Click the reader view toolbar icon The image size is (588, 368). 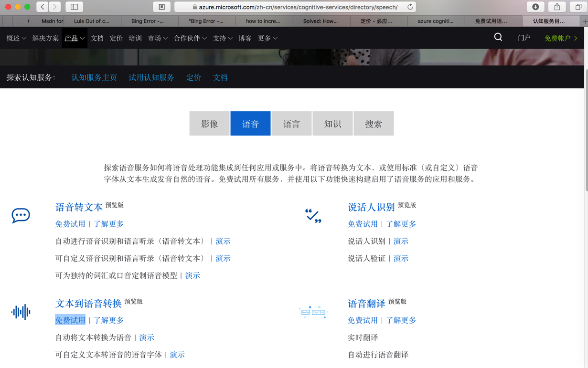click(161, 7)
